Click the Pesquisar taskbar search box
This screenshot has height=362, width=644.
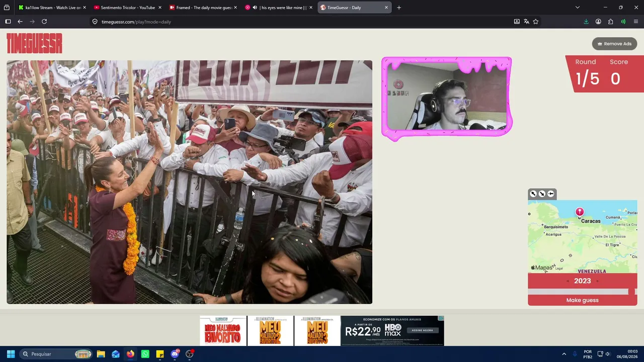click(x=56, y=354)
